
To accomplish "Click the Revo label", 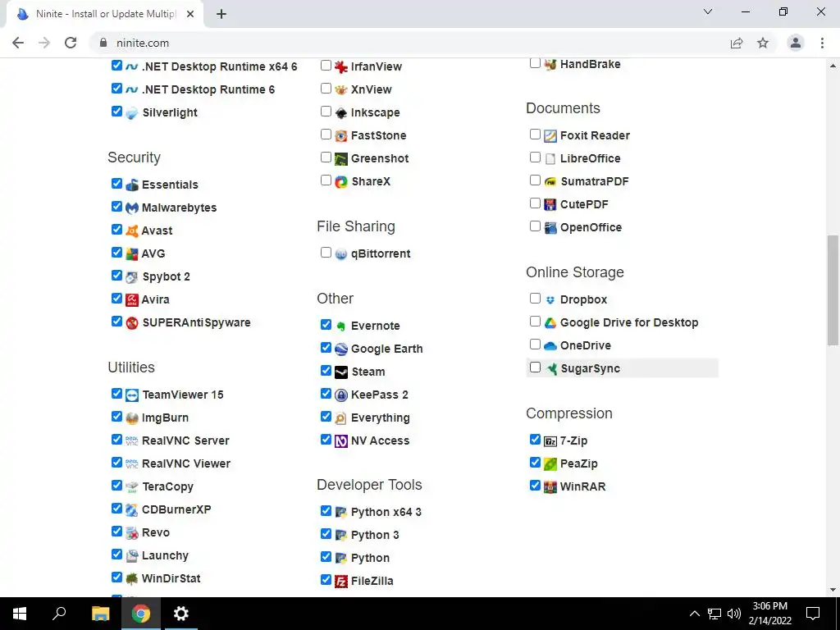I will tap(156, 533).
